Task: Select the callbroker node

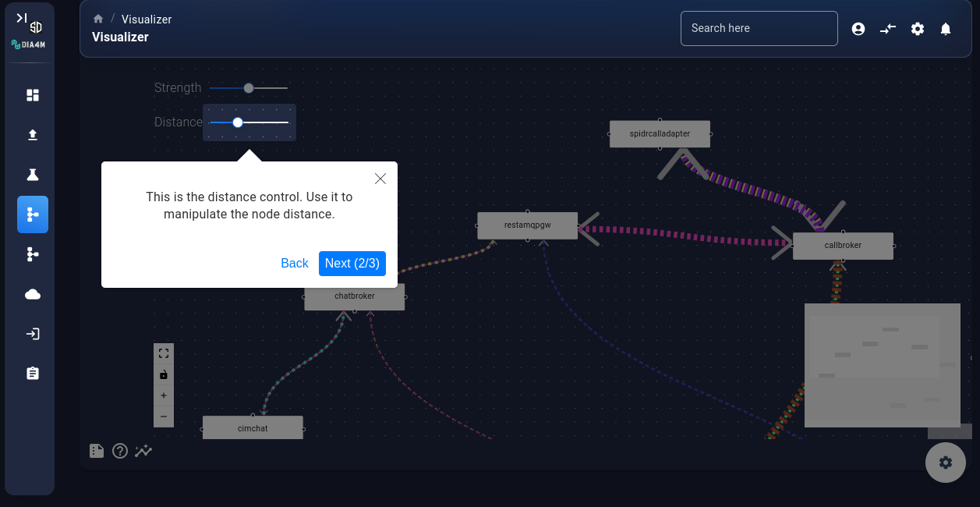Action: coord(843,246)
